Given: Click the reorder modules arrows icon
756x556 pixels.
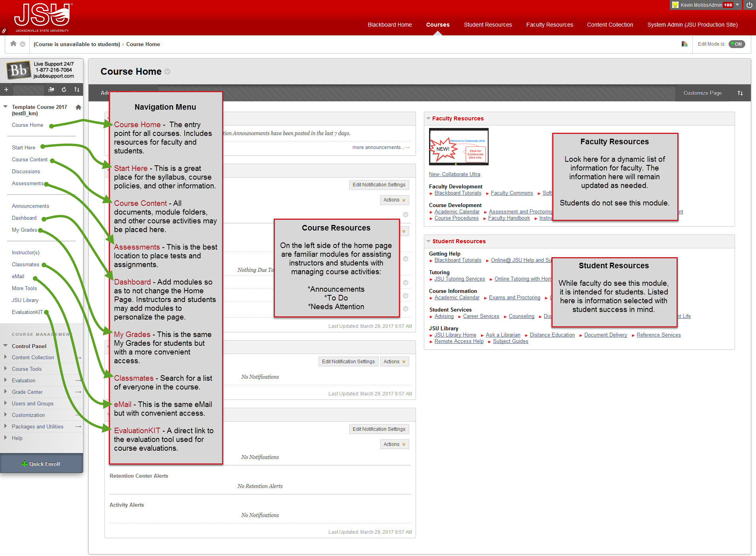Looking at the screenshot, I should 740,93.
